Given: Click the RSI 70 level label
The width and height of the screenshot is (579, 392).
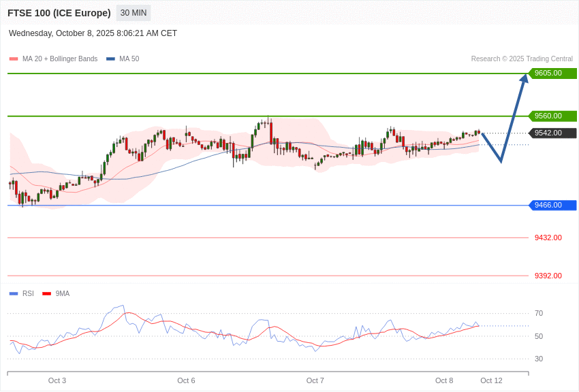Looking at the screenshot, I should 539,314.
